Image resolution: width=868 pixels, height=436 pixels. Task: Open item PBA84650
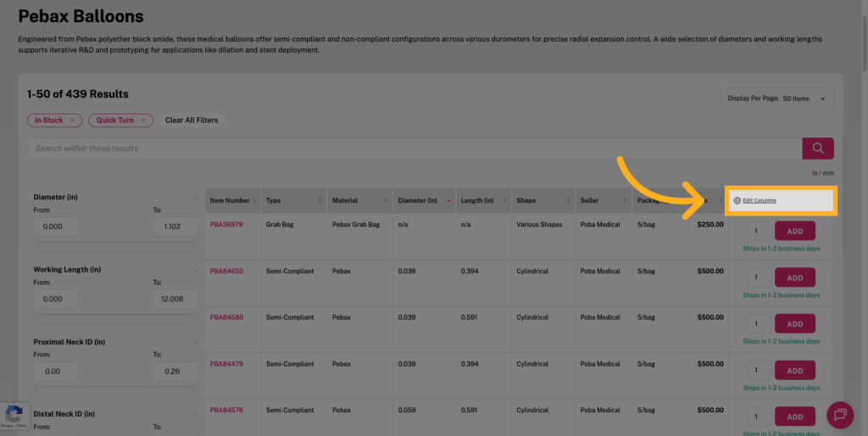click(226, 271)
